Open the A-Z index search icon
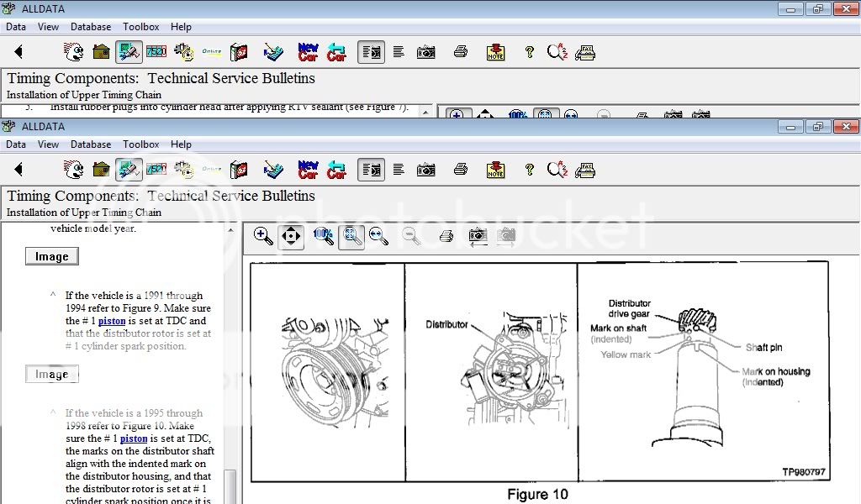Screen dimensions: 861x504 pyautogui.click(x=557, y=169)
